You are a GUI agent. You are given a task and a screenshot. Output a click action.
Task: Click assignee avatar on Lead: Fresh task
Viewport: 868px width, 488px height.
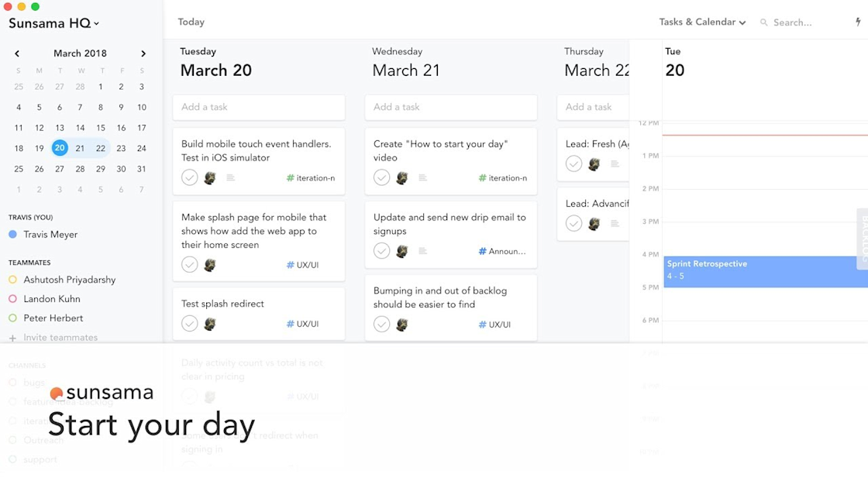(x=594, y=164)
